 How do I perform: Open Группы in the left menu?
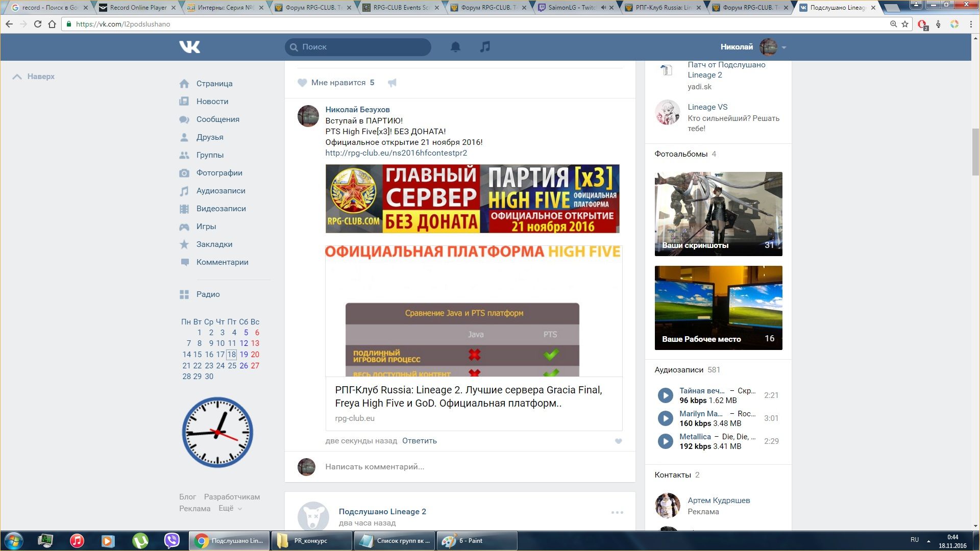pos(209,155)
